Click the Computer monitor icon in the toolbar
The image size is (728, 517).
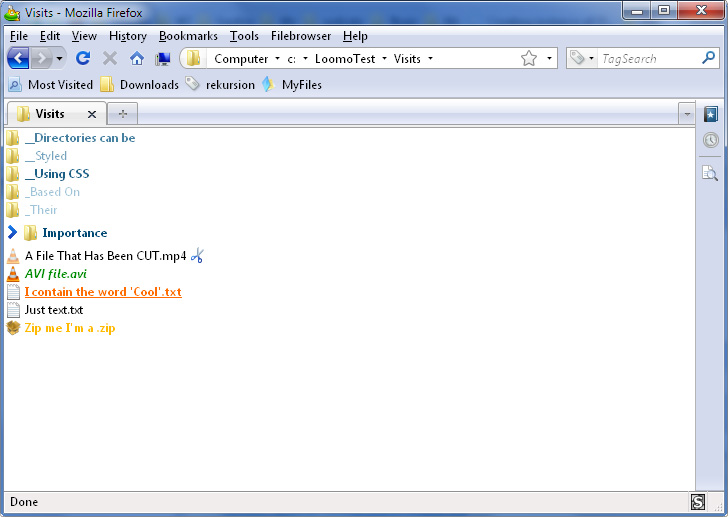coord(162,58)
